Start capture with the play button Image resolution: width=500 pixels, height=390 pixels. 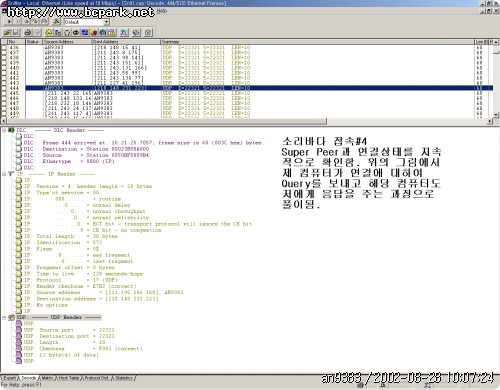tap(9, 22)
